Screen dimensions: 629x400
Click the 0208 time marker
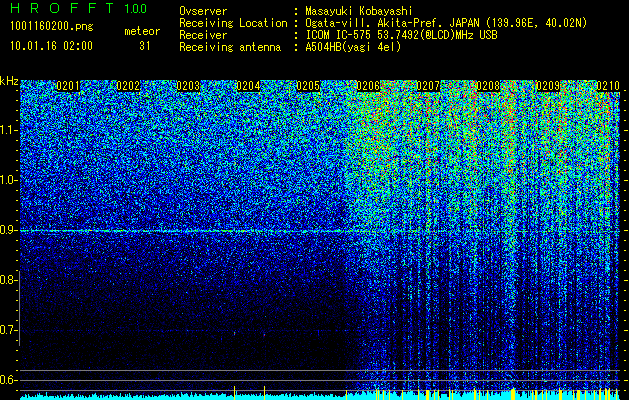click(x=488, y=86)
